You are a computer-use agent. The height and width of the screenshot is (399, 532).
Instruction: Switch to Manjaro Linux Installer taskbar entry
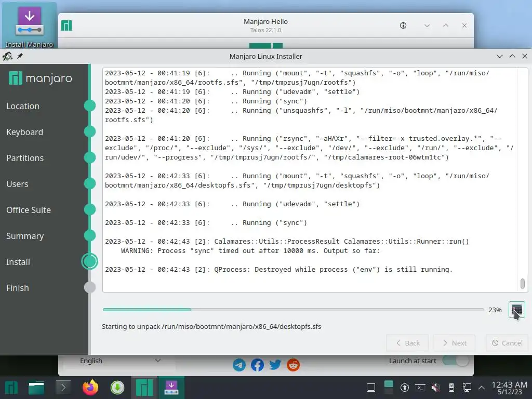171,388
